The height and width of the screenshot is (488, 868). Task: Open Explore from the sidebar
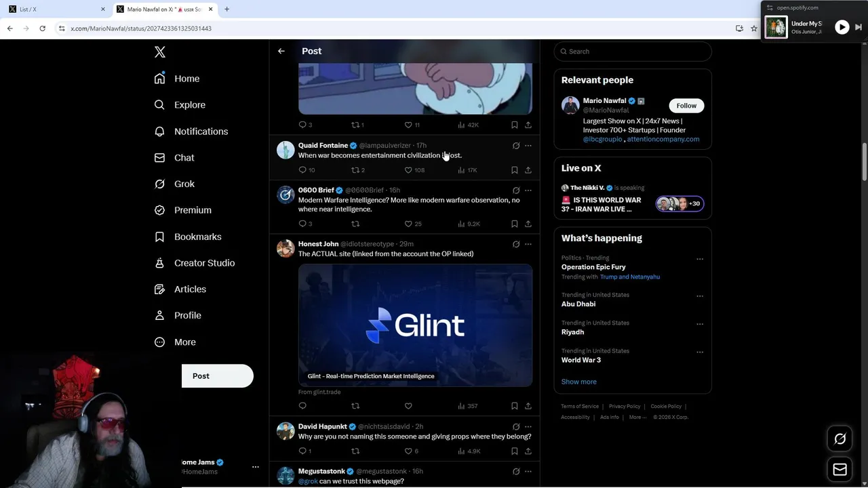180,105
